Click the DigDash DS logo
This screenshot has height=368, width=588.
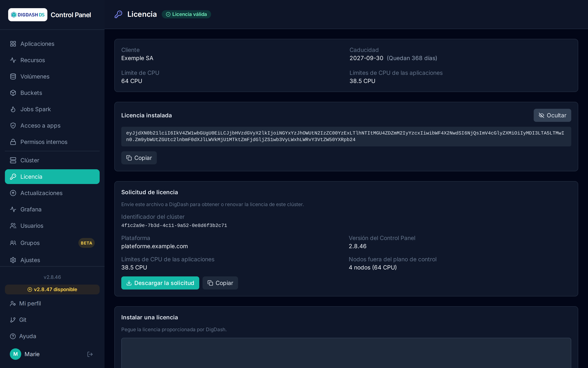click(x=28, y=15)
